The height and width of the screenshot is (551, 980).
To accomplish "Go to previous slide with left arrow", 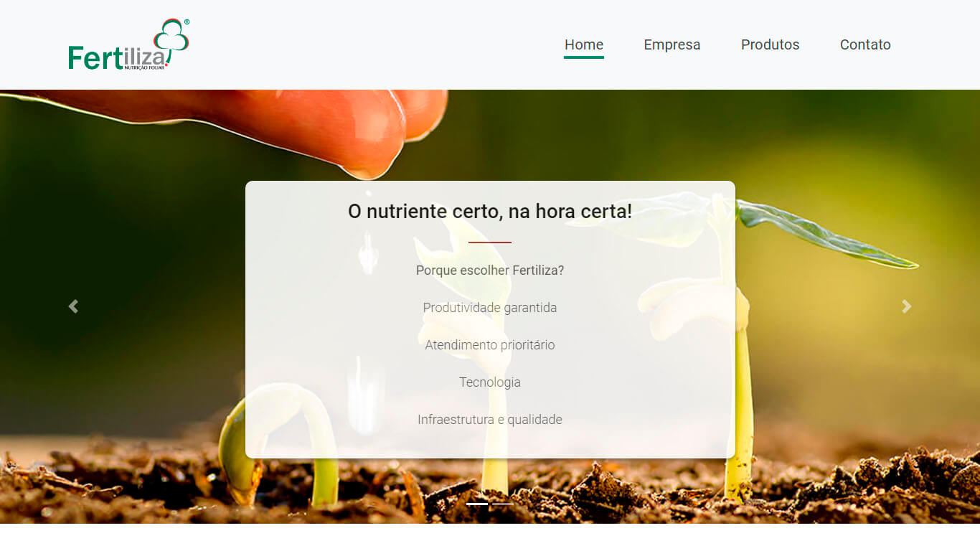I will [x=73, y=306].
